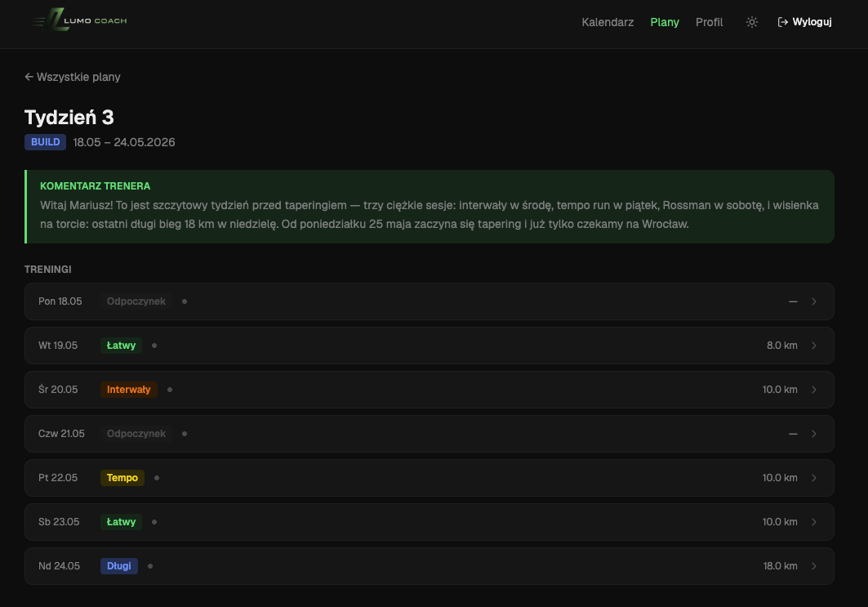Viewport: 868px width, 607px height.
Task: Click the TRENINGI section label
Action: click(x=47, y=269)
